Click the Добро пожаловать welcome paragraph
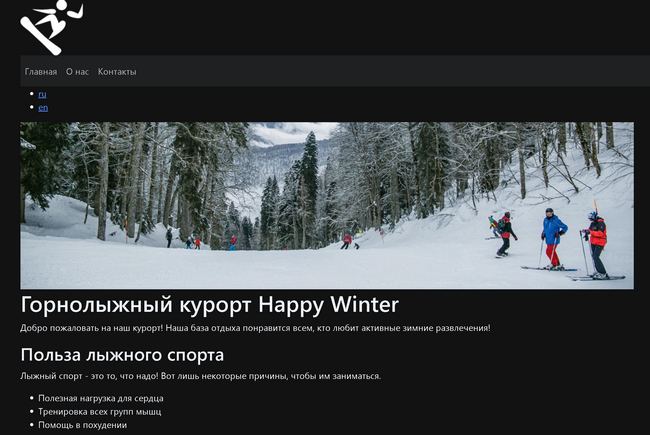 [x=255, y=328]
